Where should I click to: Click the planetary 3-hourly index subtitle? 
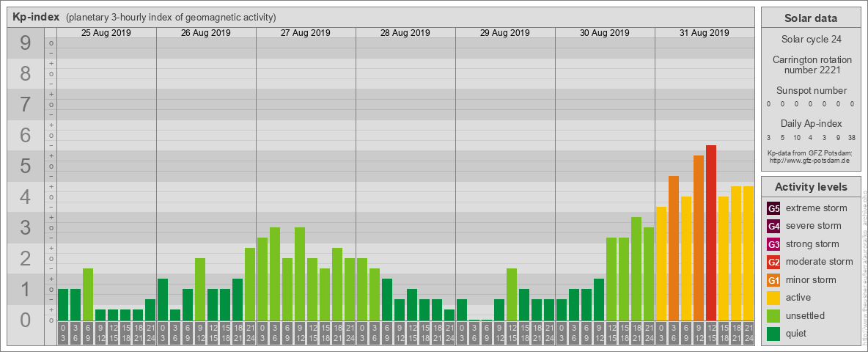(x=171, y=17)
